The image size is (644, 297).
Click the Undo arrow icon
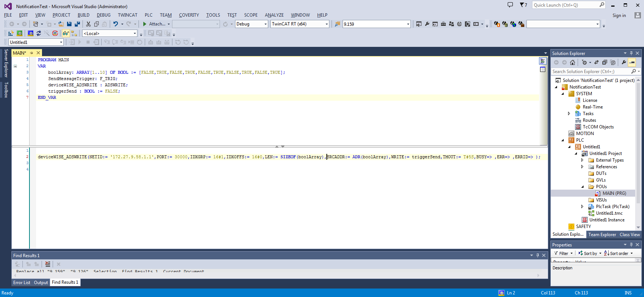coord(116,24)
